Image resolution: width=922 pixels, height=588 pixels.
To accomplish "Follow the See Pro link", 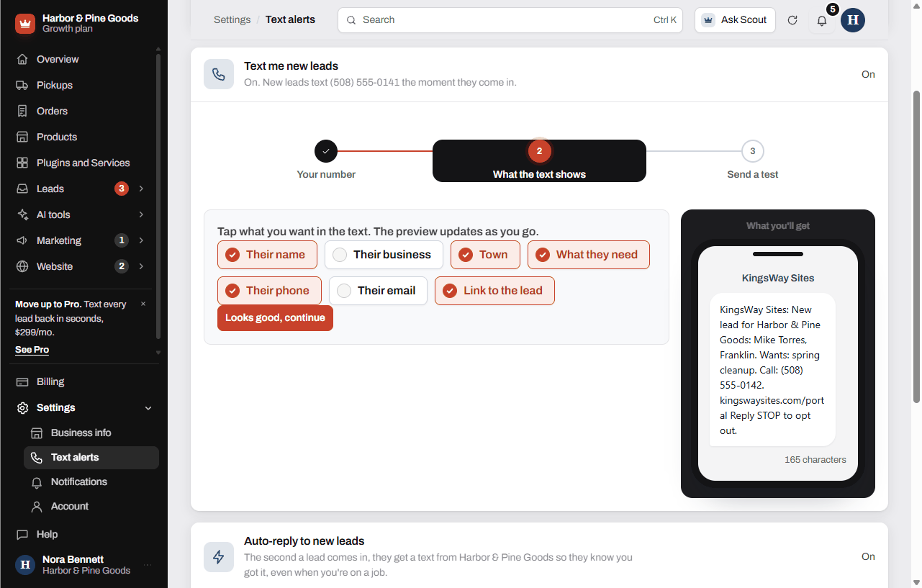I will 32,350.
